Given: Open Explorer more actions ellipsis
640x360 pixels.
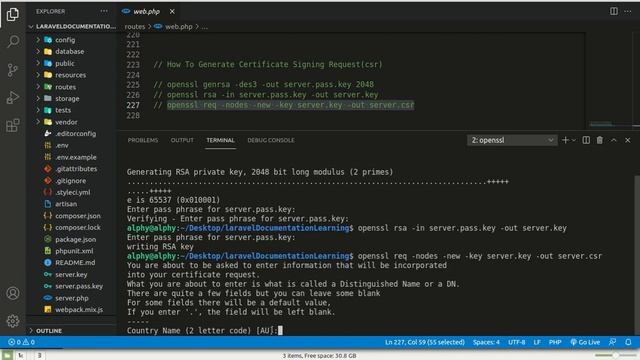Looking at the screenshot, I should click(104, 11).
